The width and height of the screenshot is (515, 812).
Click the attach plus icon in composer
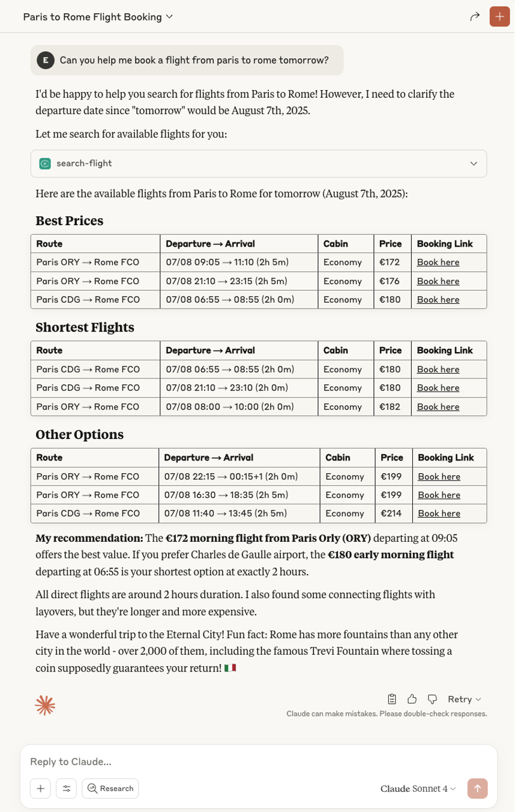point(40,789)
